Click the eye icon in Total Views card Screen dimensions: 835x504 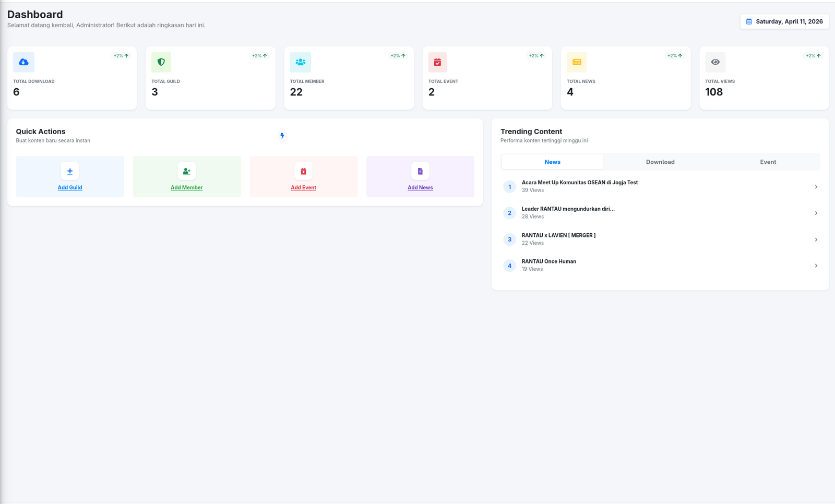(x=715, y=62)
